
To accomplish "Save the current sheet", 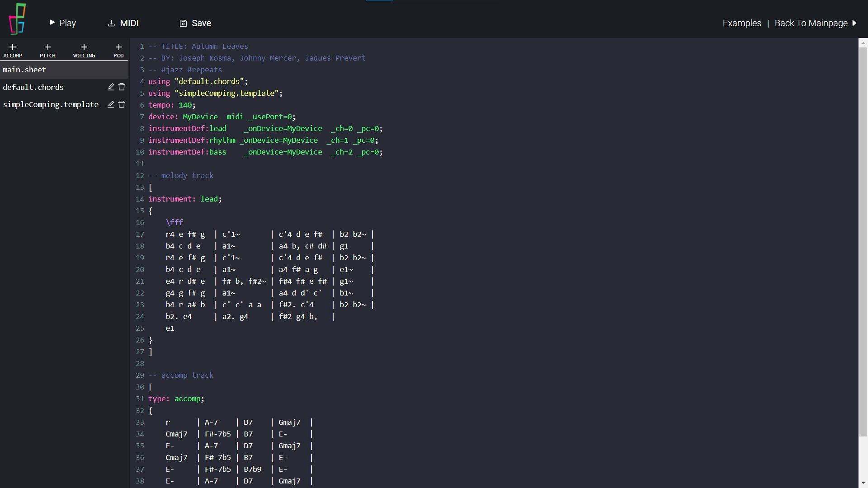I will [x=195, y=23].
